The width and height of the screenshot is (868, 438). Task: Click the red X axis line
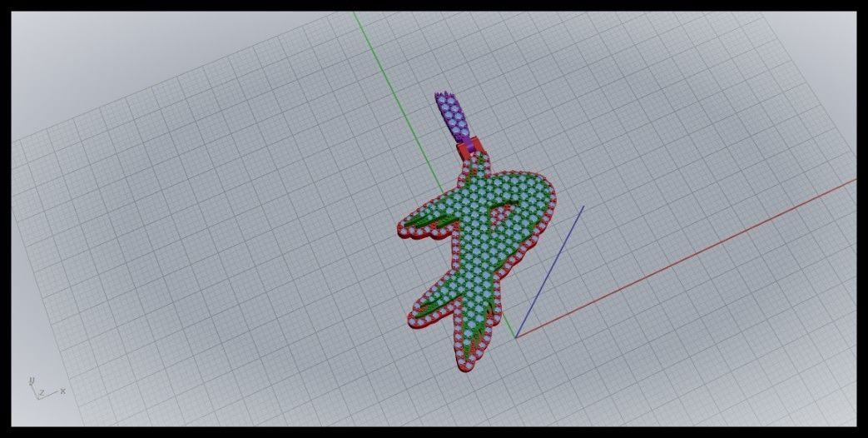pos(685,259)
